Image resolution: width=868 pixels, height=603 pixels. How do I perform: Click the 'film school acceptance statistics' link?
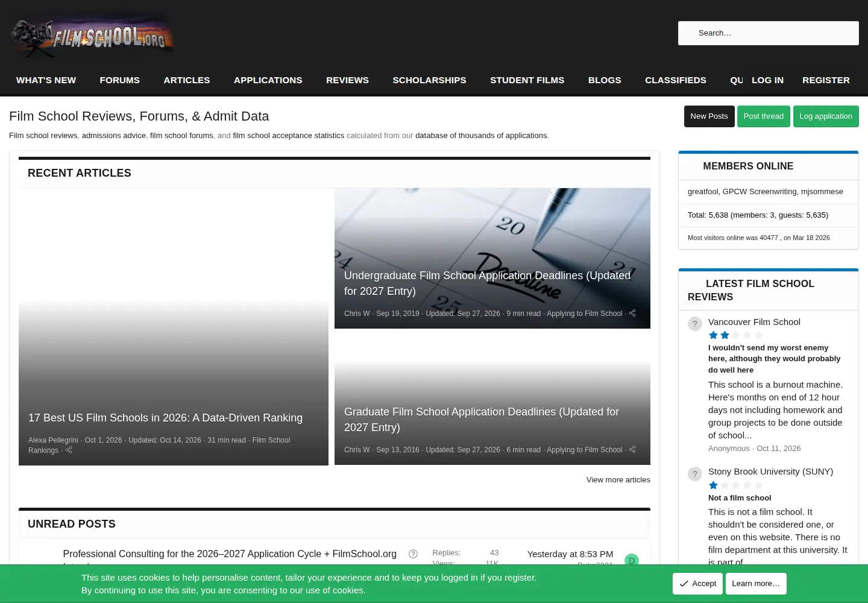tap(289, 136)
